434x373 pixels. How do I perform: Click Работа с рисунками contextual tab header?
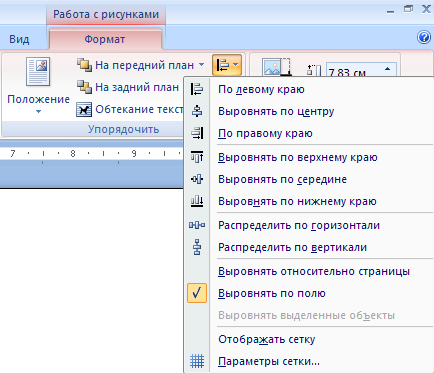point(106,14)
